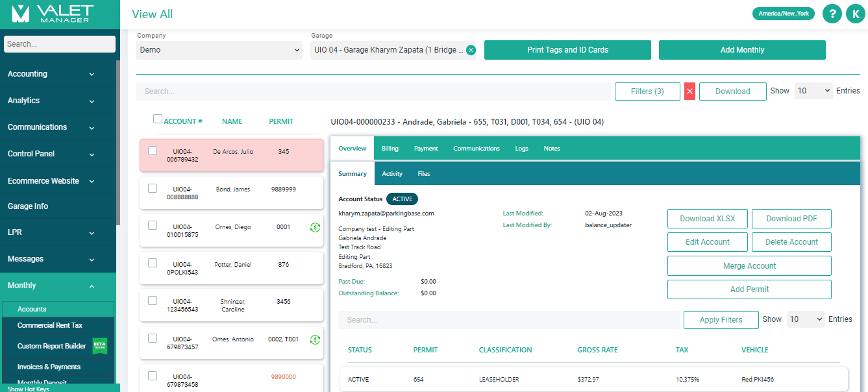Image resolution: width=868 pixels, height=392 pixels.
Task: Open the Company dropdown showing Demo
Action: [x=219, y=49]
